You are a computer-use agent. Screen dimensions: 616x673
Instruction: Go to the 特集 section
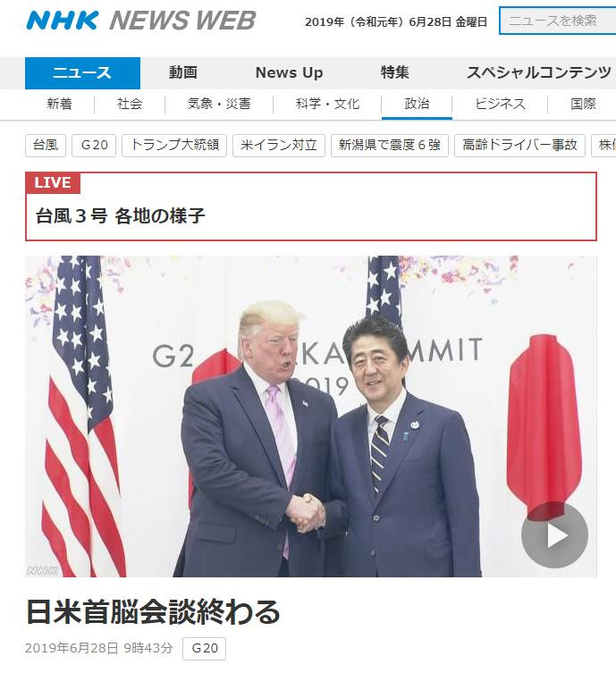pyautogui.click(x=394, y=72)
